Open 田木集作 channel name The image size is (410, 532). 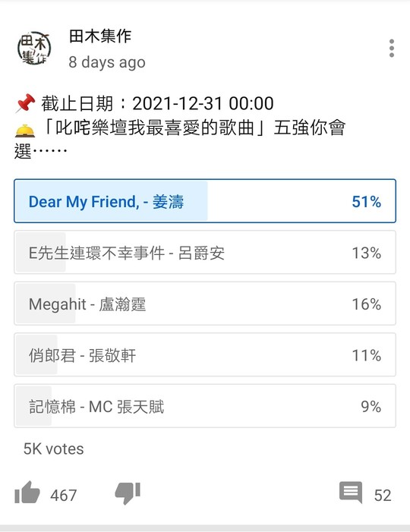(100, 36)
